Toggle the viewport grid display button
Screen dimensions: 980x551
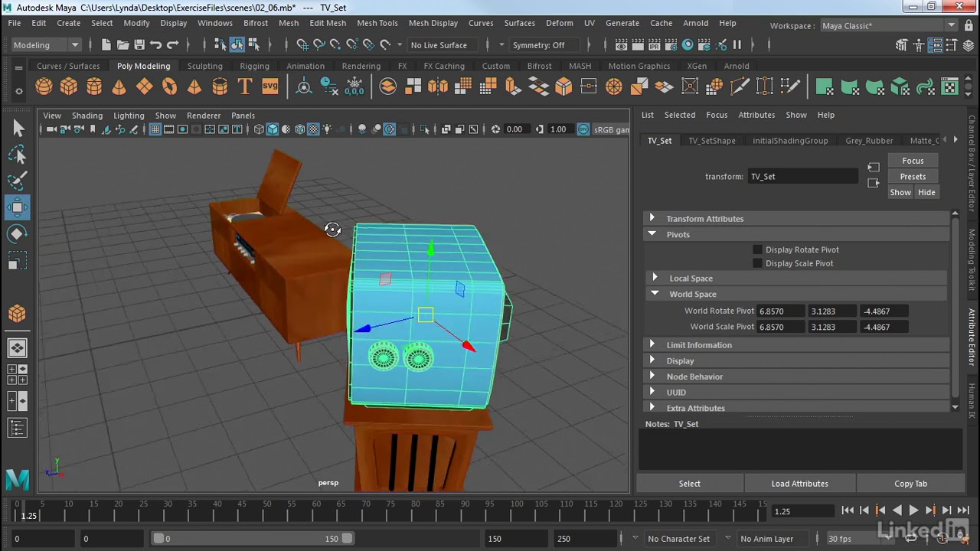click(155, 129)
